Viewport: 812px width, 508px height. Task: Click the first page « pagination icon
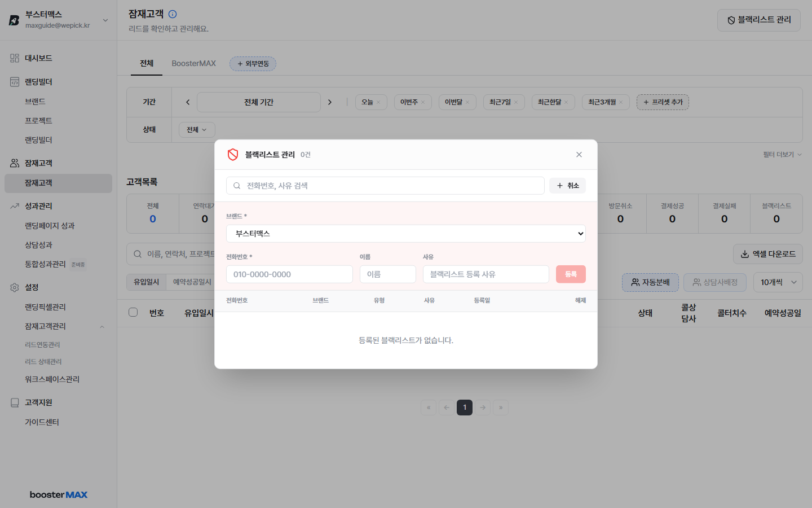(x=429, y=408)
